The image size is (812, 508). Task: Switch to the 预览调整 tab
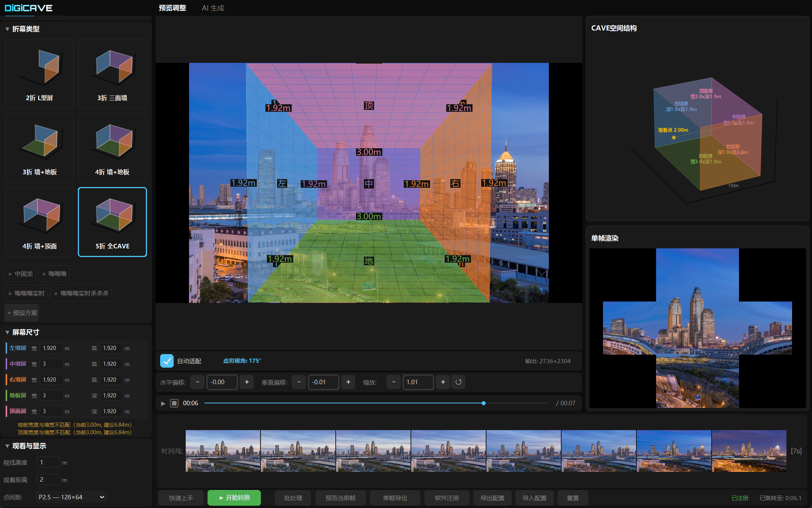pyautogui.click(x=172, y=8)
